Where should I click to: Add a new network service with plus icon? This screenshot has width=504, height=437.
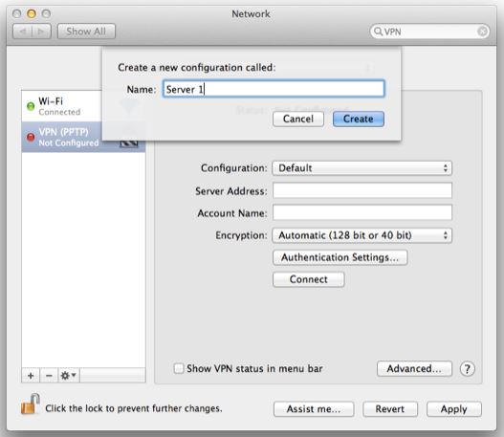click(x=31, y=375)
